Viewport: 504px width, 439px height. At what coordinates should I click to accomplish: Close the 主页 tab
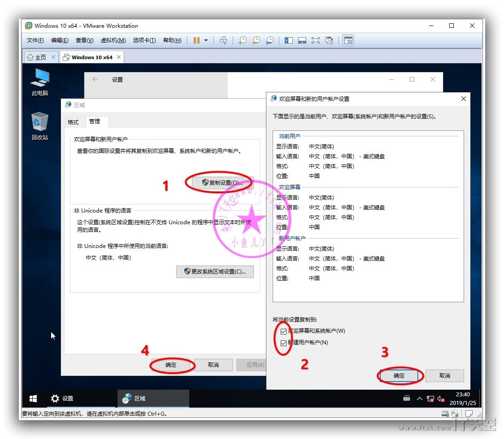pos(53,57)
